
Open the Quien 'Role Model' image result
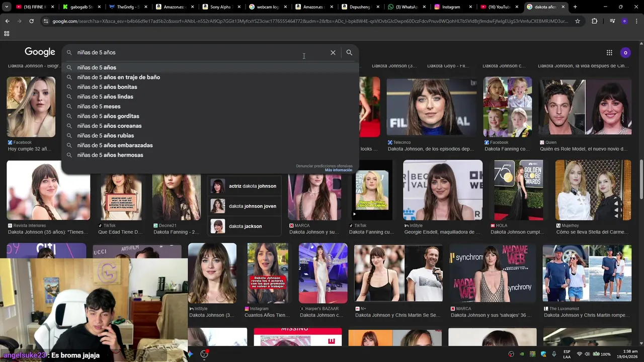(x=585, y=107)
